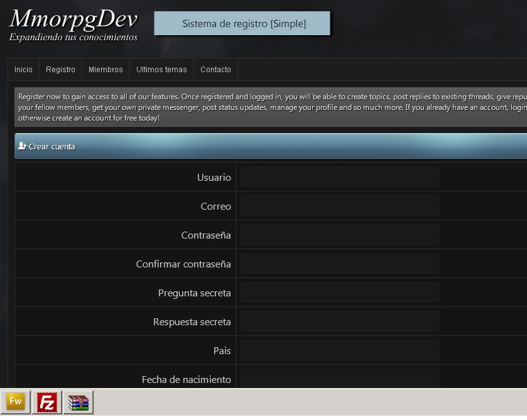The image size is (527, 420).
Task: Click the Pregunta secreta input box
Action: pos(339,293)
